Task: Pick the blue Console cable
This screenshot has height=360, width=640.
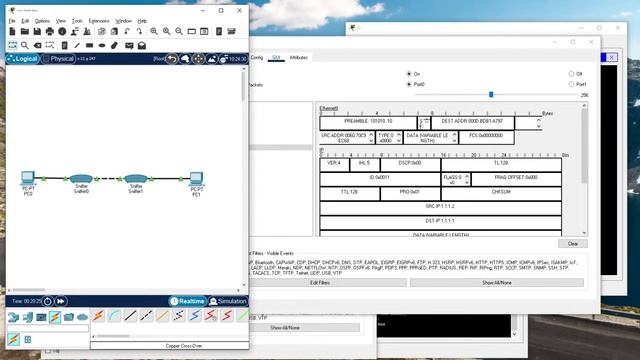Action: (114, 315)
